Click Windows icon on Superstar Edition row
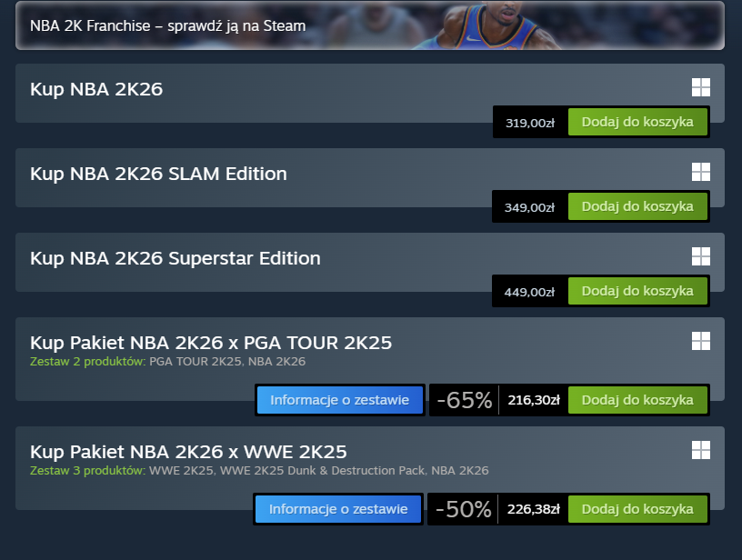The height and width of the screenshot is (560, 742). pyautogui.click(x=700, y=256)
